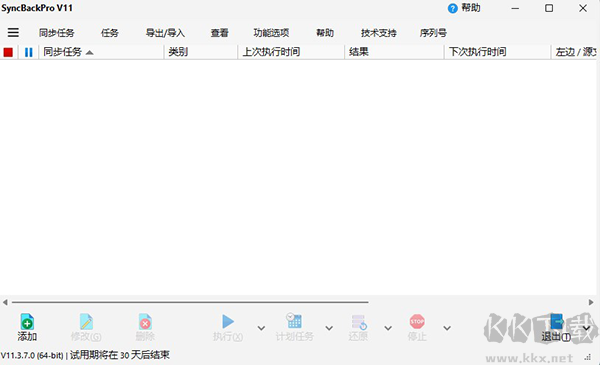Viewport: 600px width, 365px height.
Task: Open the 技术支持 menu
Action: (378, 33)
